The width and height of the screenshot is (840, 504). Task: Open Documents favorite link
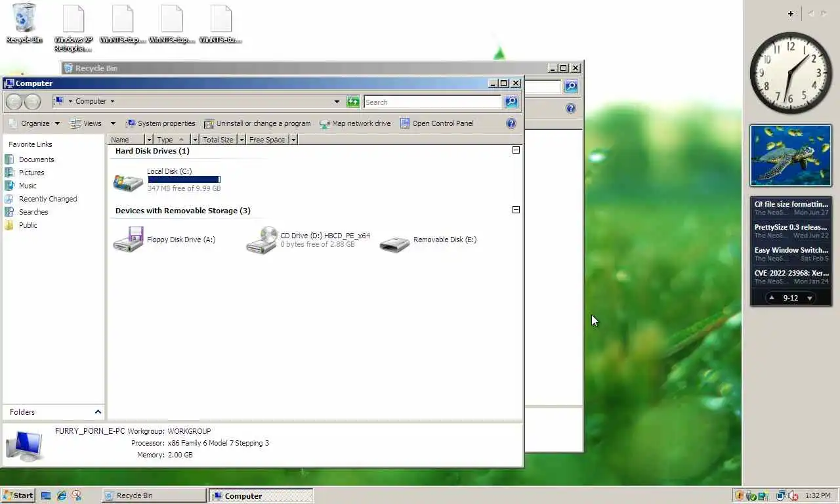[x=30, y=159]
